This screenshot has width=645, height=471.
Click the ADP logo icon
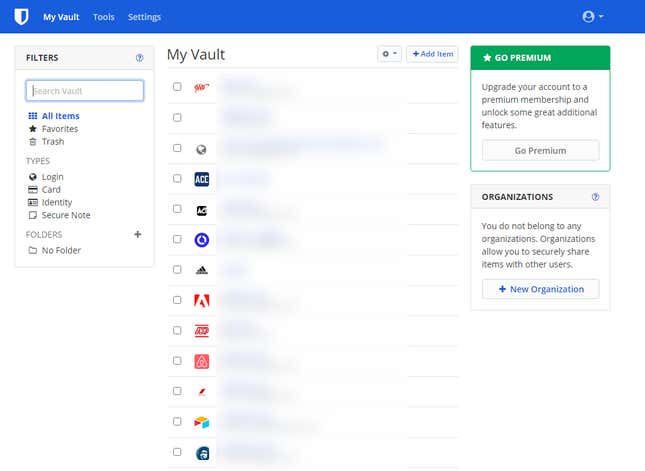[202, 331]
